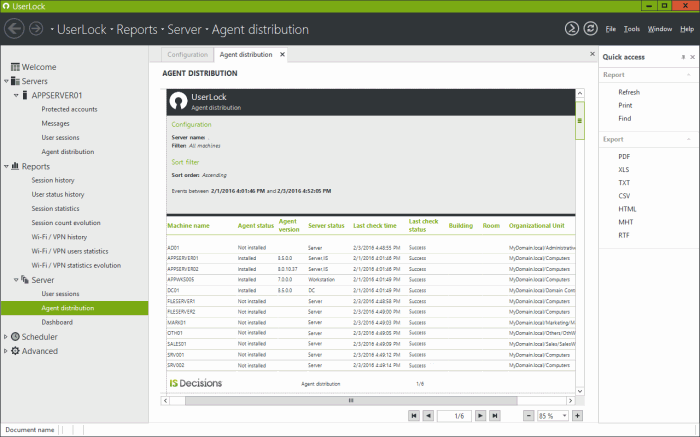Open Session history report

53,180
